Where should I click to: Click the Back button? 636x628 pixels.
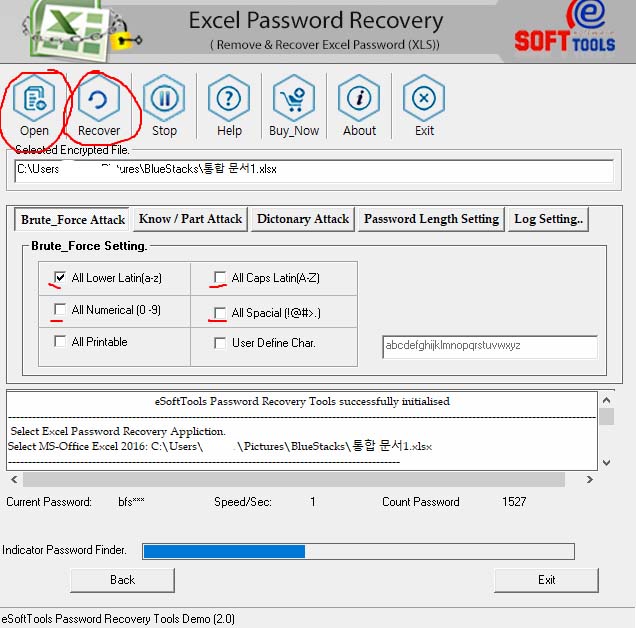(x=122, y=580)
